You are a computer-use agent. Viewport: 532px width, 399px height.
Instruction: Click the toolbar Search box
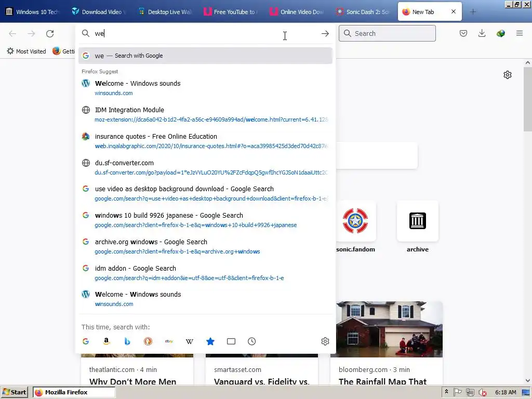(387, 33)
